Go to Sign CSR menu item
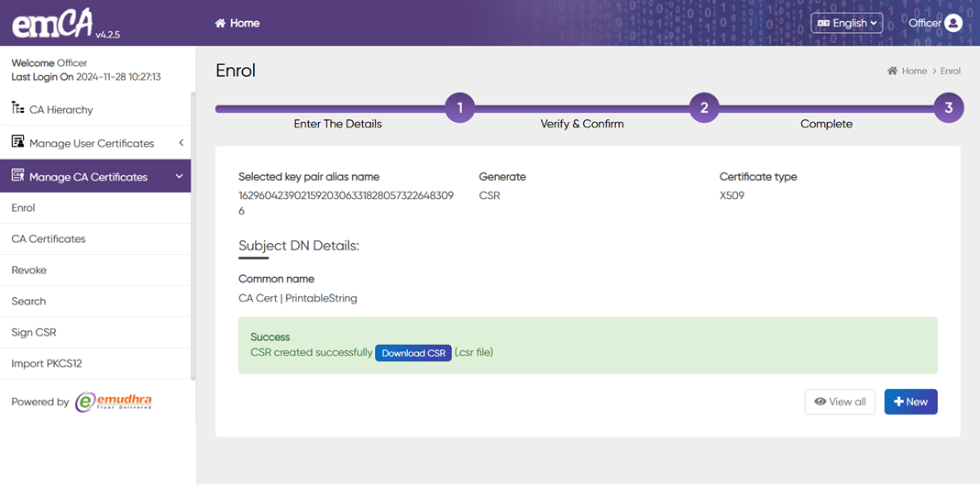Image resolution: width=980 pixels, height=486 pixels. pyautogui.click(x=34, y=333)
